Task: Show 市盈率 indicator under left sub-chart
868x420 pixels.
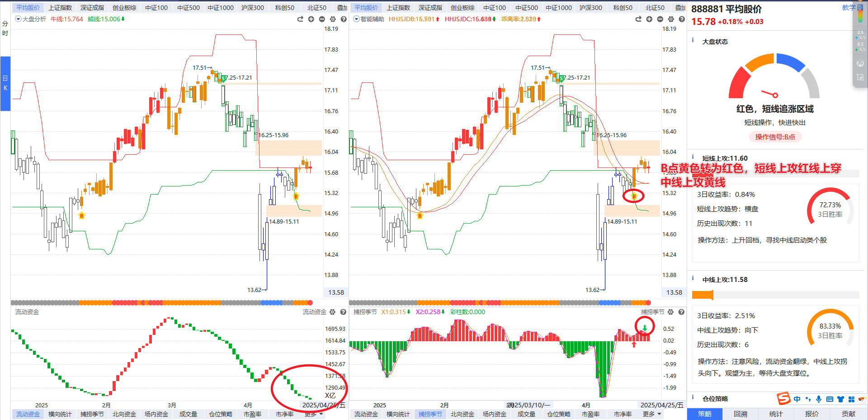Action: 253,414
